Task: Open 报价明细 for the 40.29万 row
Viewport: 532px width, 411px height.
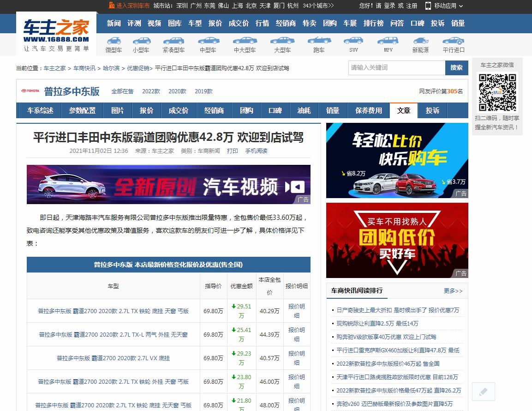Action: (297, 311)
